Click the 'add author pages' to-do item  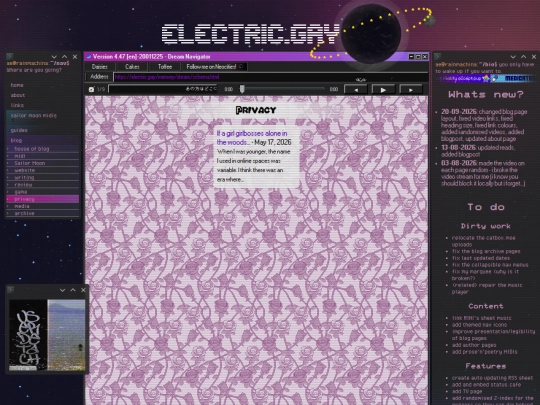(x=474, y=345)
